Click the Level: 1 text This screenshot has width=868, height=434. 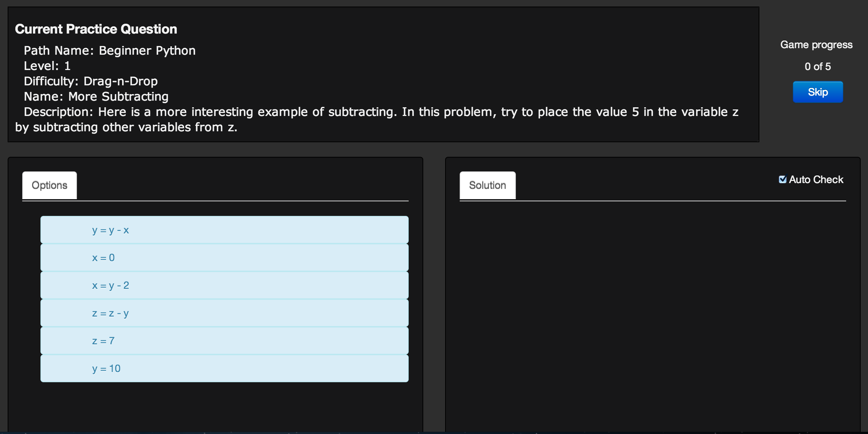47,66
